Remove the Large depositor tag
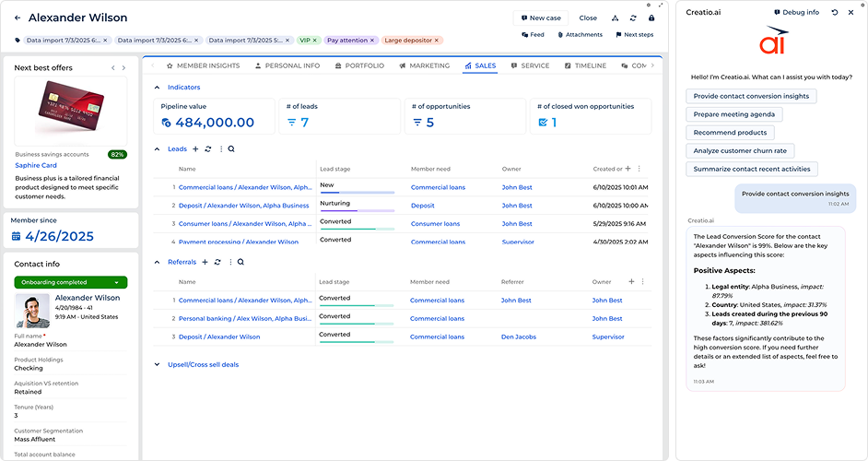The width and height of the screenshot is (868, 461). [x=438, y=41]
